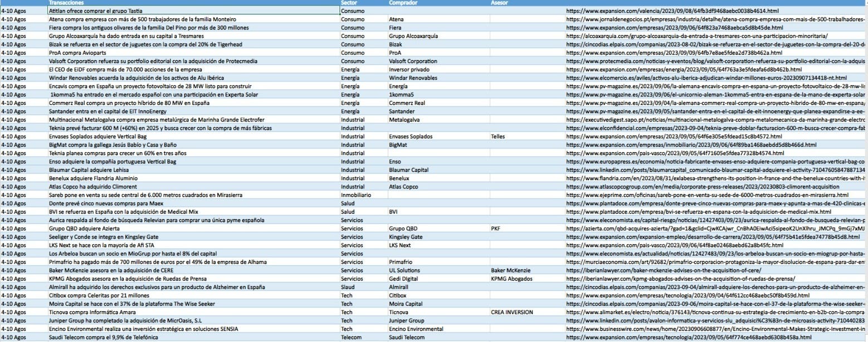This screenshot has height=342, width=868.
Task: Open the flandria.com exlabesa URL
Action: pos(716,178)
